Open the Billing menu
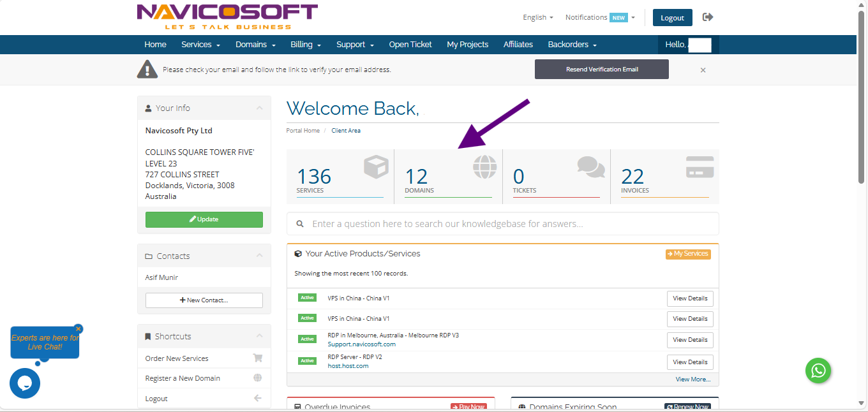Image resolution: width=868 pixels, height=412 pixels. [x=306, y=45]
